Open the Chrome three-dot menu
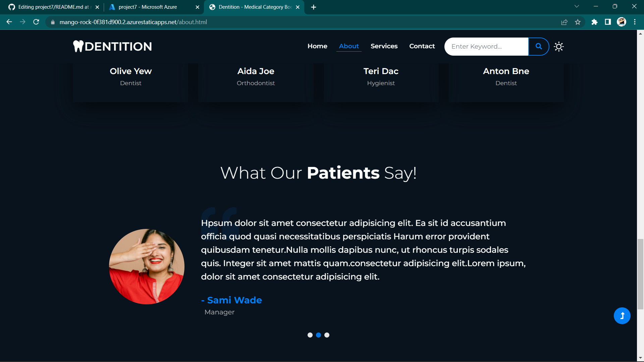 point(635,22)
